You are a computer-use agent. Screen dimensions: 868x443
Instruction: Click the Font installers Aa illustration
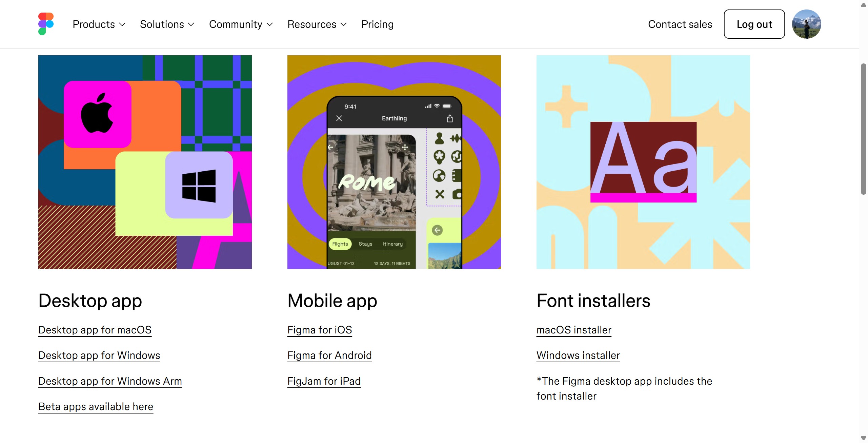(x=643, y=162)
